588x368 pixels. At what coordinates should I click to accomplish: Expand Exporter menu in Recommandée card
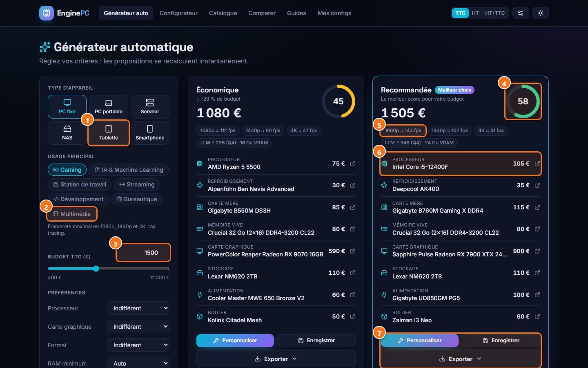click(x=461, y=359)
